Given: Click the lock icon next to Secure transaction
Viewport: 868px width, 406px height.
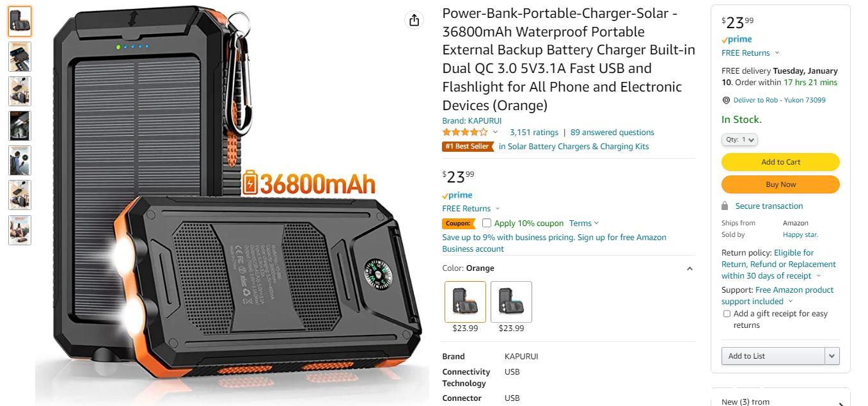Looking at the screenshot, I should [725, 206].
